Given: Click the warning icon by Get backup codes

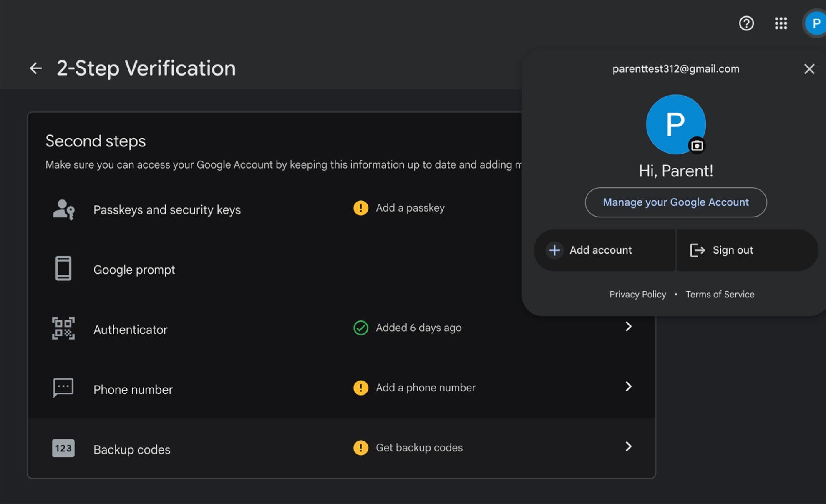Looking at the screenshot, I should pos(361,448).
